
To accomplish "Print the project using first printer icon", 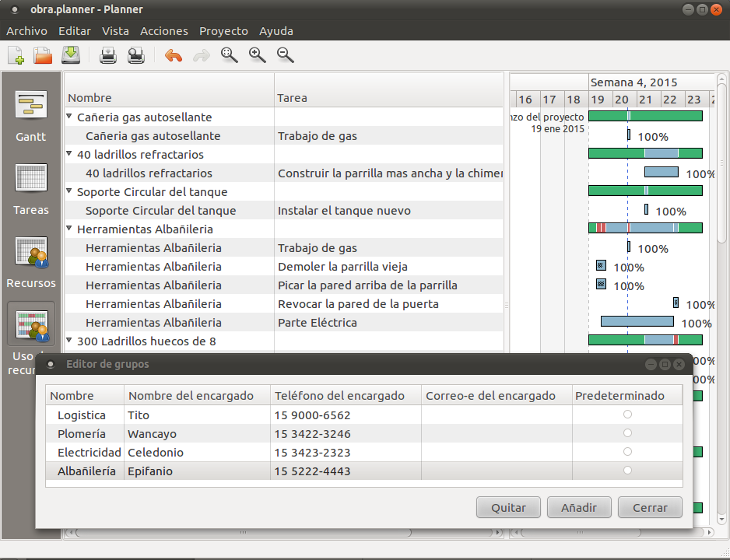I will point(108,55).
